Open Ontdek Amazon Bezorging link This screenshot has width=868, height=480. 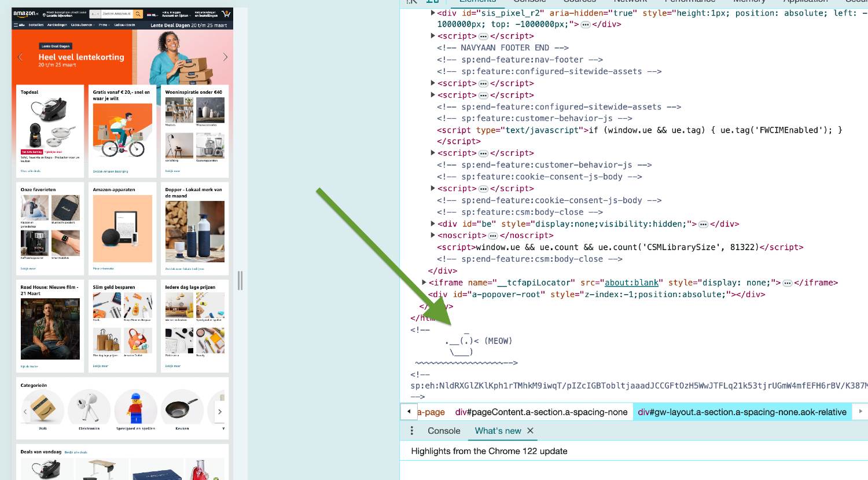tap(111, 171)
